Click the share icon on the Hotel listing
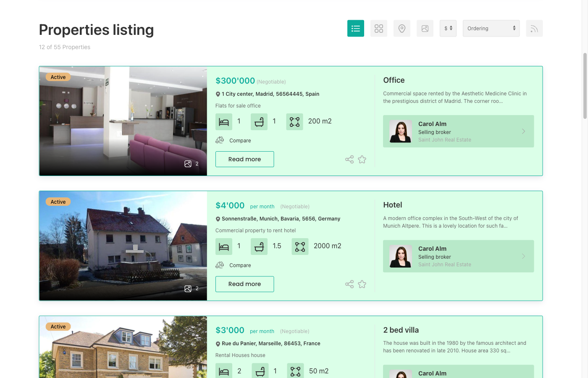The image size is (588, 378). (349, 284)
